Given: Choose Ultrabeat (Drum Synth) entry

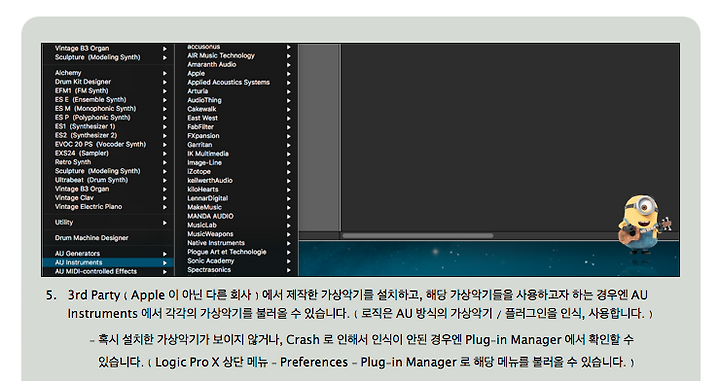Looking at the screenshot, I should tap(108, 180).
